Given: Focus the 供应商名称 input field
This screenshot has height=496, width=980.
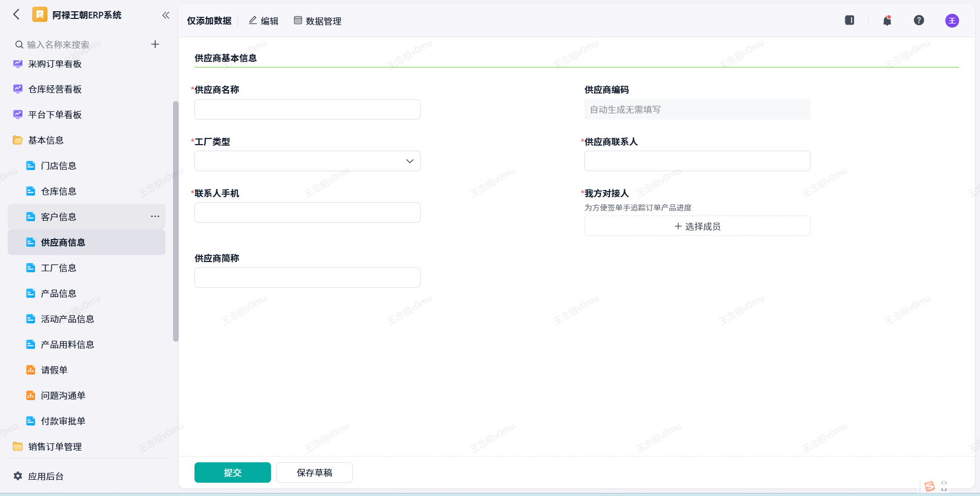Looking at the screenshot, I should pyautogui.click(x=307, y=109).
